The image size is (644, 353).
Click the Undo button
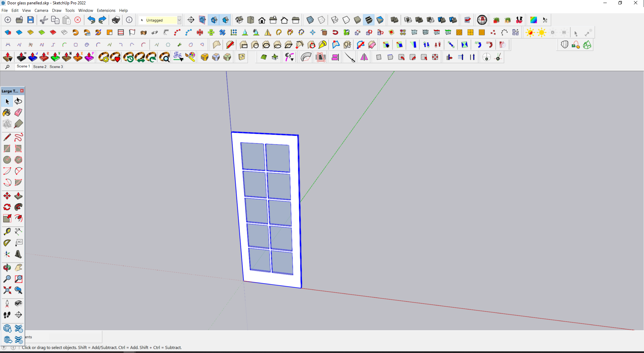click(x=91, y=20)
